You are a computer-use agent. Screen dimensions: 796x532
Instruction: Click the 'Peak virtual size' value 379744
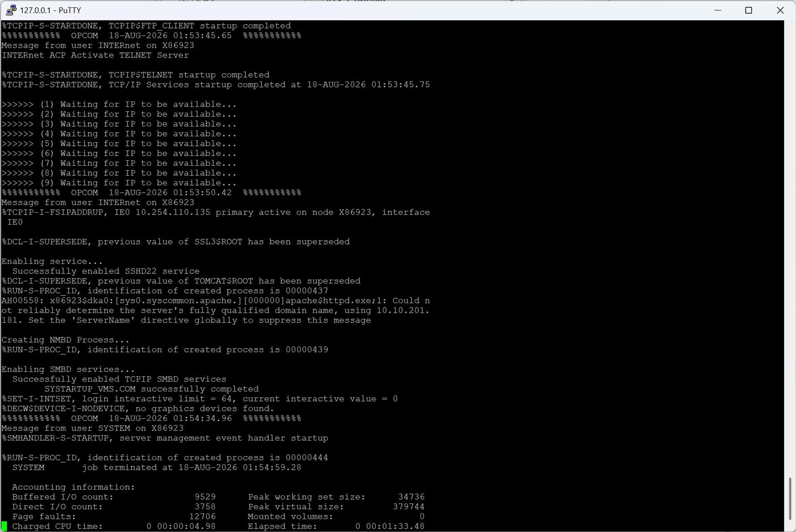tap(409, 507)
